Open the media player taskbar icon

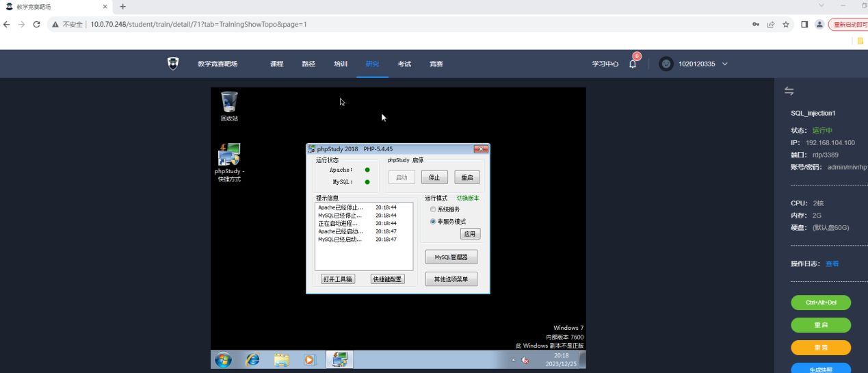click(x=309, y=359)
